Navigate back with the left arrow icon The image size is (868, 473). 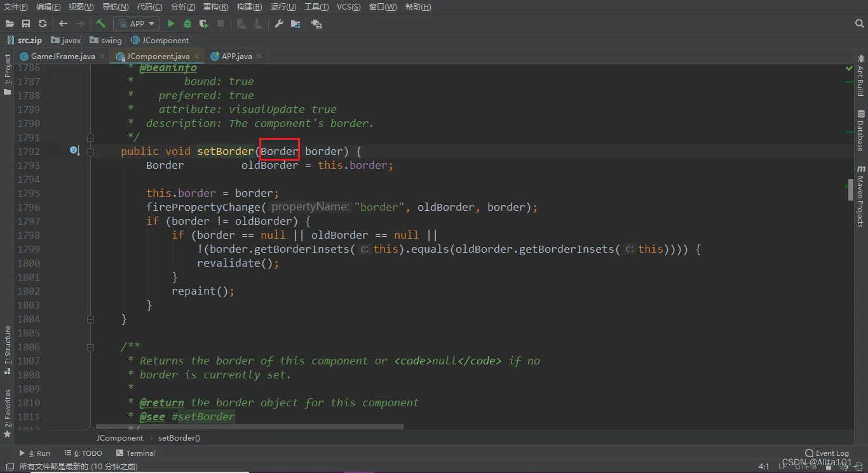63,23
